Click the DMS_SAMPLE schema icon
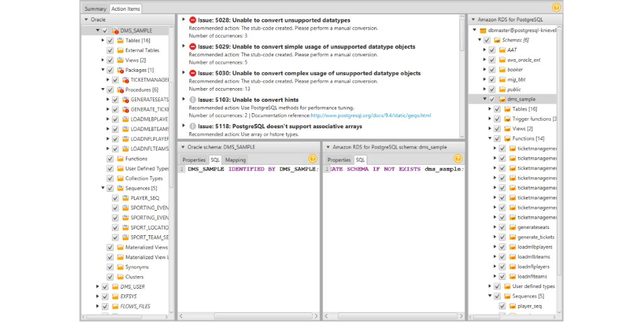 click(116, 30)
